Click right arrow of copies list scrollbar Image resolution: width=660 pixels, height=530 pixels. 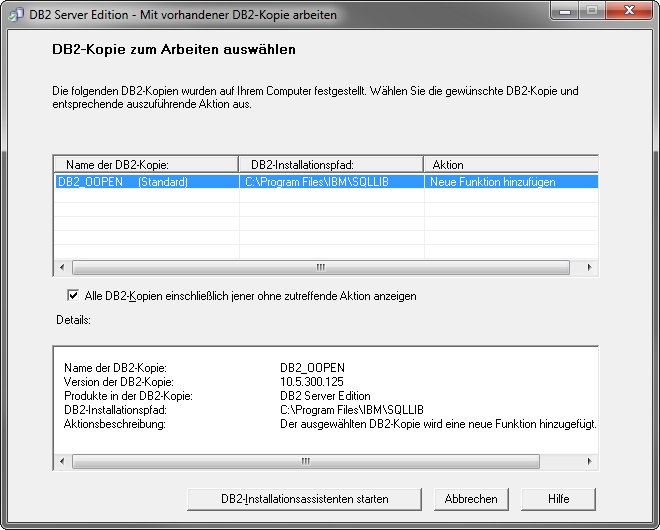589,267
